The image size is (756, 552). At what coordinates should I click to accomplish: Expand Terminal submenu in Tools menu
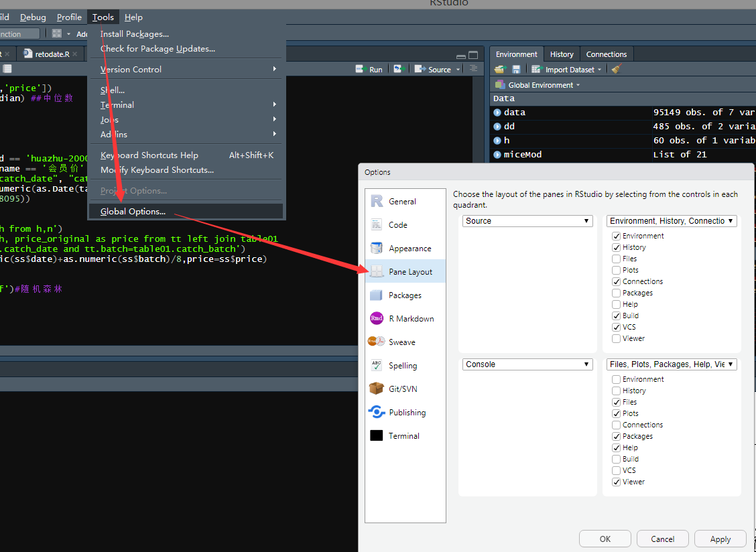coord(187,105)
